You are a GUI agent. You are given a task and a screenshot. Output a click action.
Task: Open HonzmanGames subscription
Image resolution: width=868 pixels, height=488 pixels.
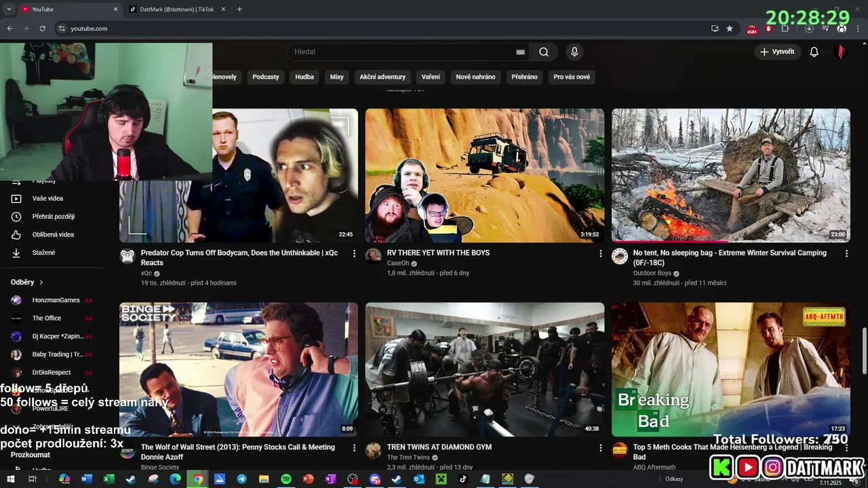pyautogui.click(x=52, y=300)
